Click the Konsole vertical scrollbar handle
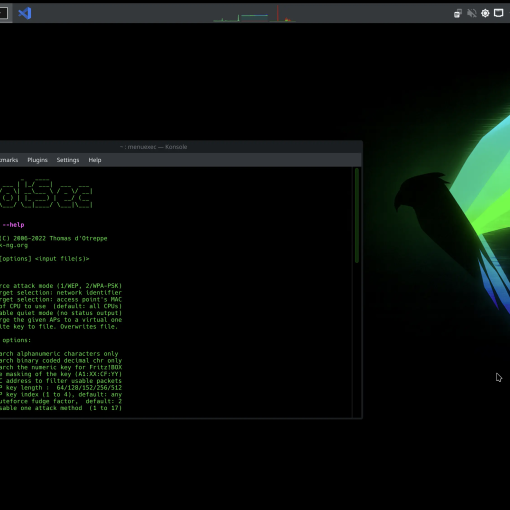This screenshot has width=510, height=510. [x=357, y=215]
